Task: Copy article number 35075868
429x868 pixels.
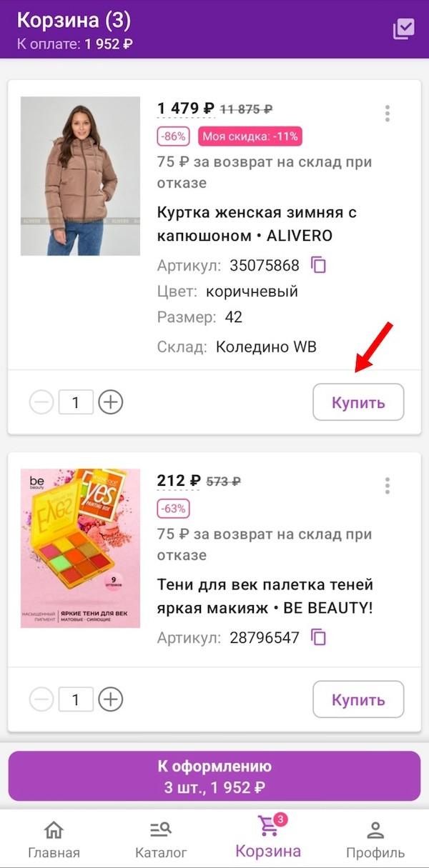Action: (x=319, y=265)
